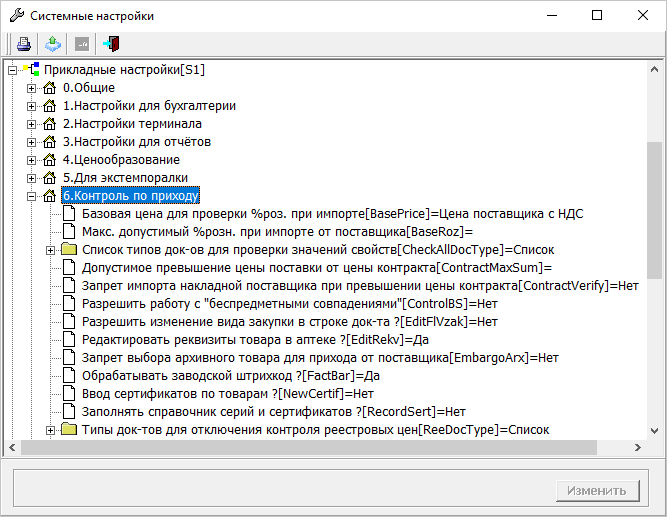Select the 2.Настройки терминала tree item

[132, 124]
